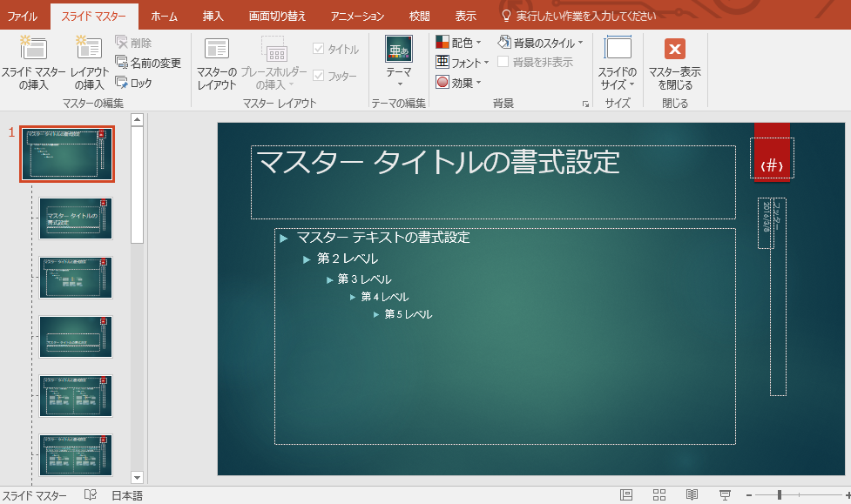Toggle the Footer (フッター) checkbox
The image size is (851, 504).
click(318, 76)
